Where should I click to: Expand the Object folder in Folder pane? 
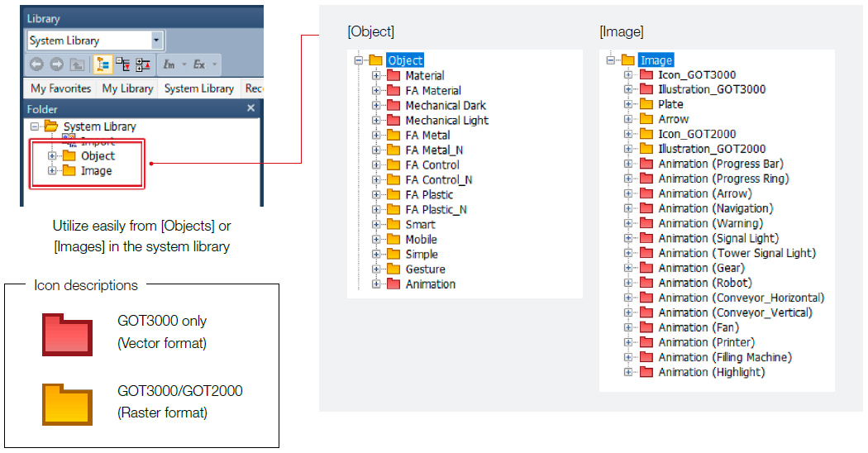54,156
